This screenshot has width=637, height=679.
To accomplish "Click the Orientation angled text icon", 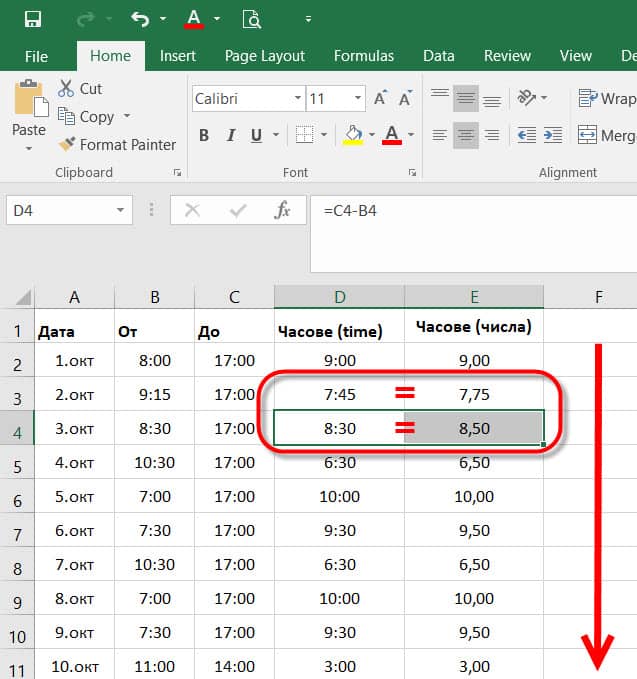I will 527,98.
